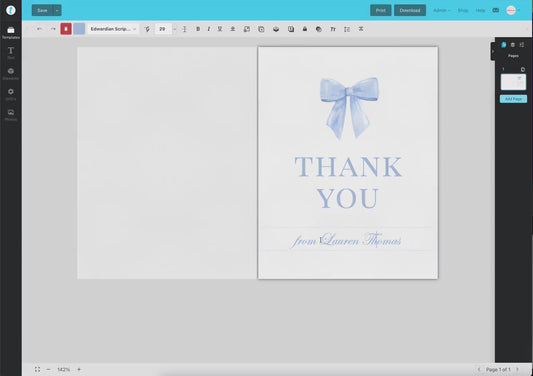Open the gear-icon panel in the left sidebar
533x376 pixels.
click(11, 94)
